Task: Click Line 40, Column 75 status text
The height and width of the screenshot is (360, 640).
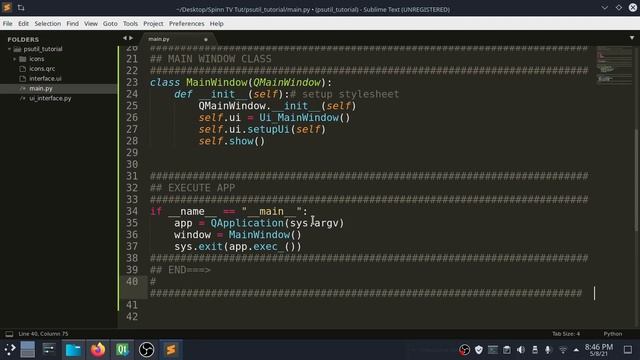Action: (43, 334)
